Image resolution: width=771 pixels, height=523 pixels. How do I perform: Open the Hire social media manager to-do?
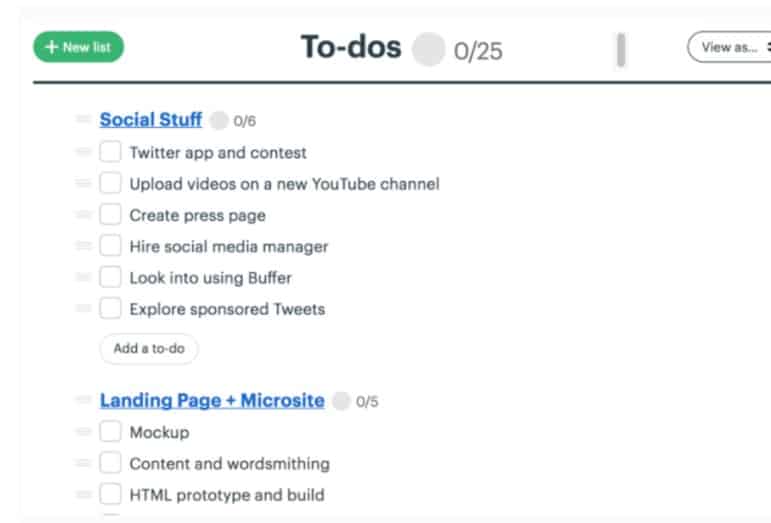click(229, 247)
